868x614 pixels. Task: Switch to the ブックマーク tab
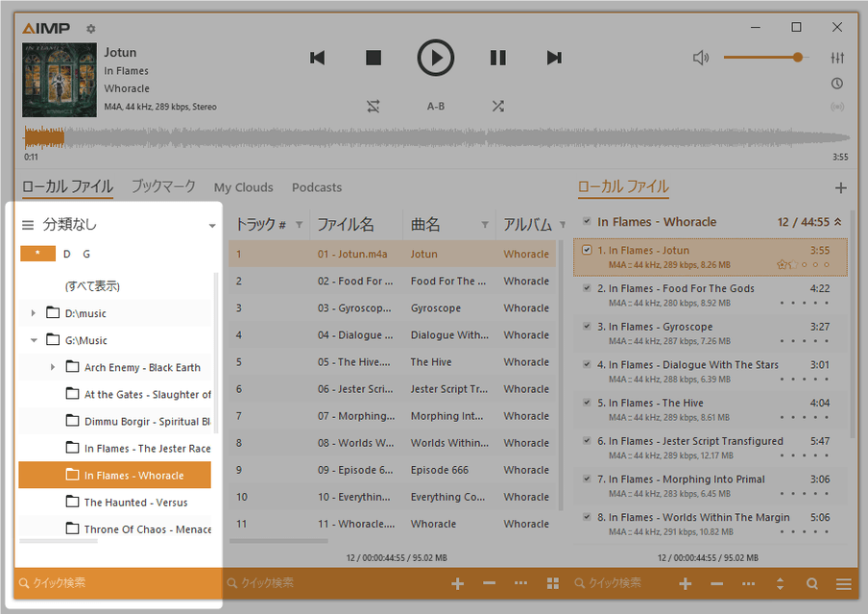click(163, 186)
